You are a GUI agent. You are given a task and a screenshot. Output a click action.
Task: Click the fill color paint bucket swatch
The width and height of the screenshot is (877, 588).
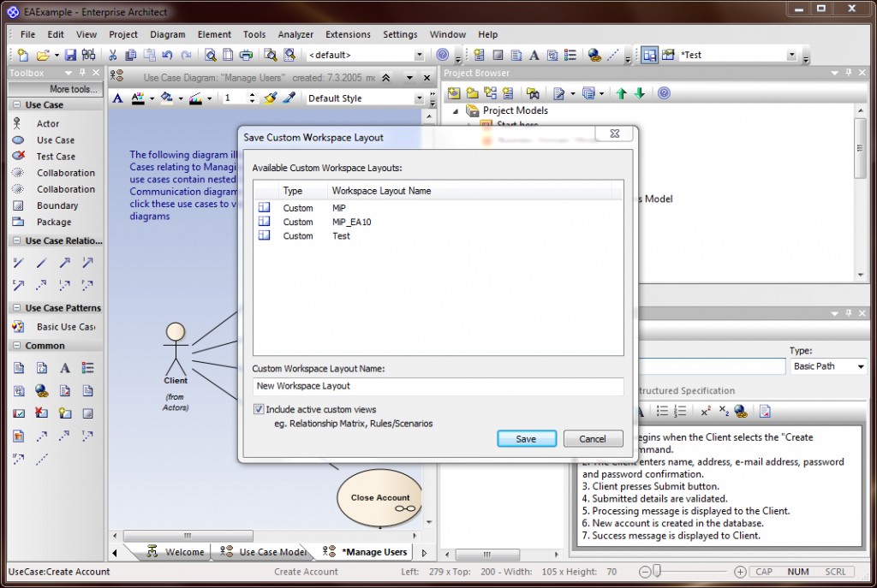point(166,98)
